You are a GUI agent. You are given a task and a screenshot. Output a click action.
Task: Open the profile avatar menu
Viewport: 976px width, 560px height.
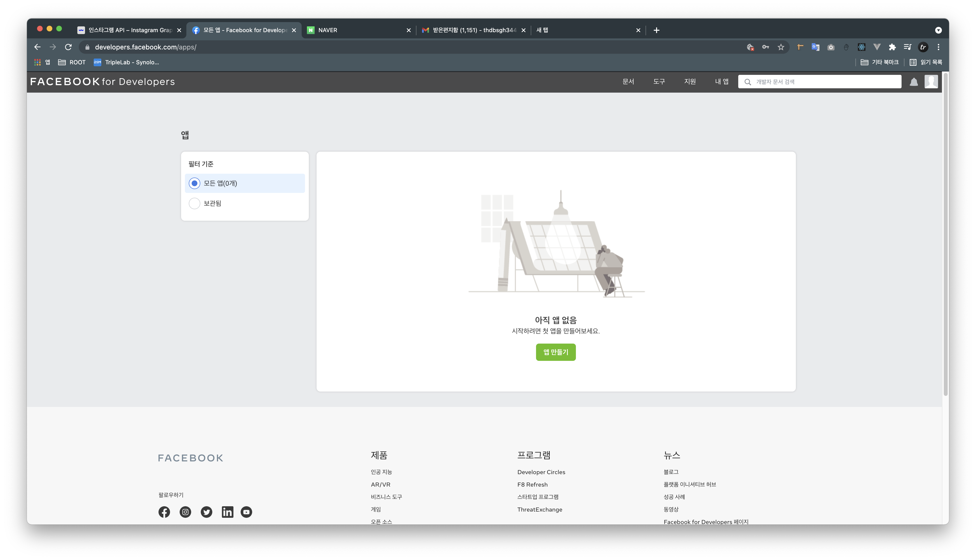click(931, 82)
